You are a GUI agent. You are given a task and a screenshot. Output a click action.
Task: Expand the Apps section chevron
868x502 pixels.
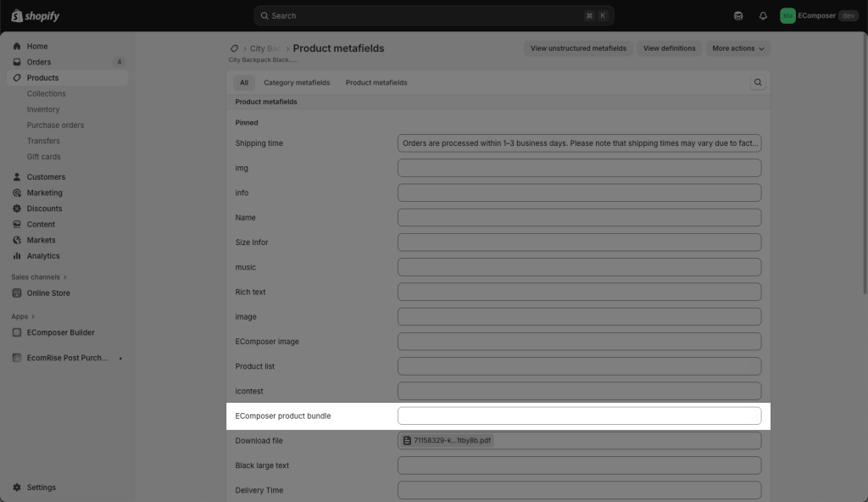pyautogui.click(x=33, y=316)
